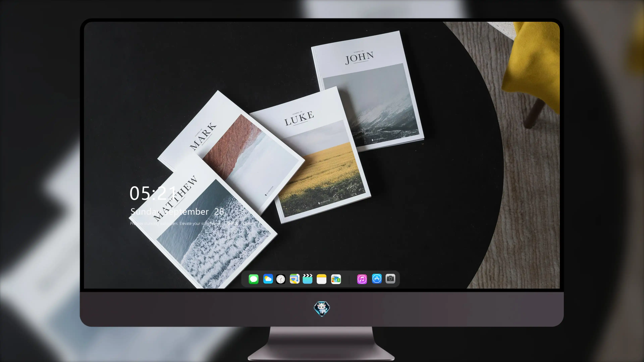
Task: Launch the Camera app in the dock
Action: coord(390,279)
